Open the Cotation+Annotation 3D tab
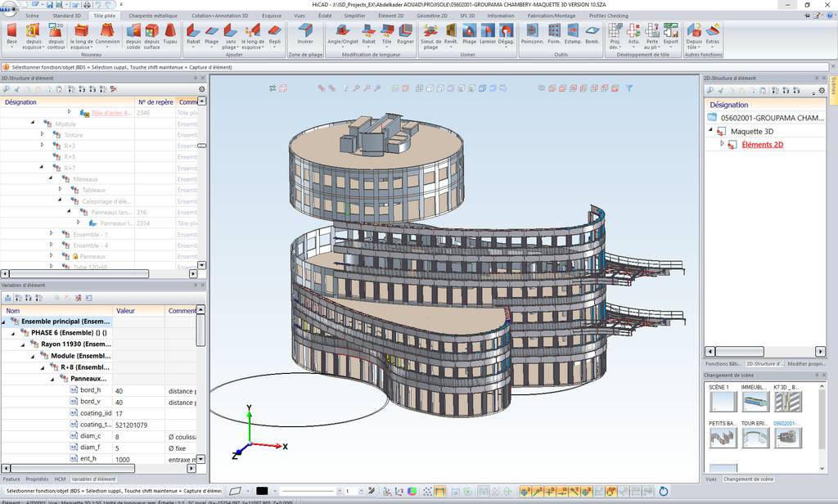The height and width of the screenshot is (504, 838). click(220, 16)
